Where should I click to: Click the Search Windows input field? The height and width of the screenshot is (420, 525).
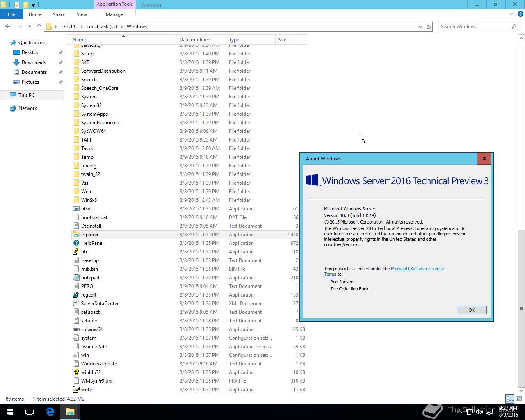tap(474, 27)
